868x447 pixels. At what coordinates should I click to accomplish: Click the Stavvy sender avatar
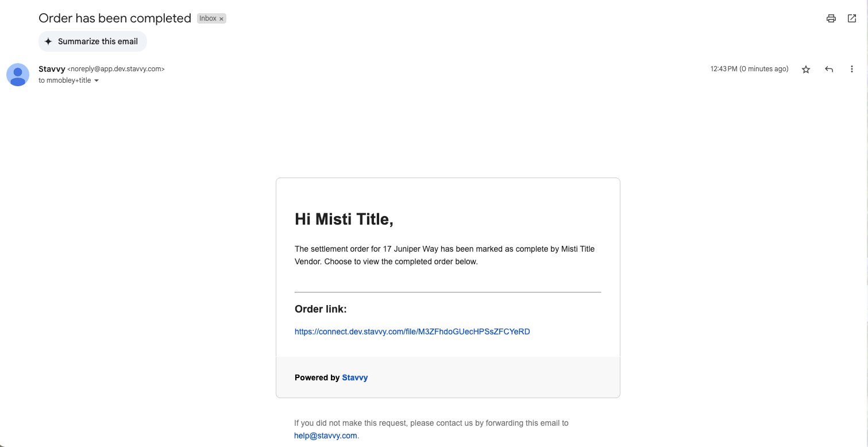click(x=18, y=75)
